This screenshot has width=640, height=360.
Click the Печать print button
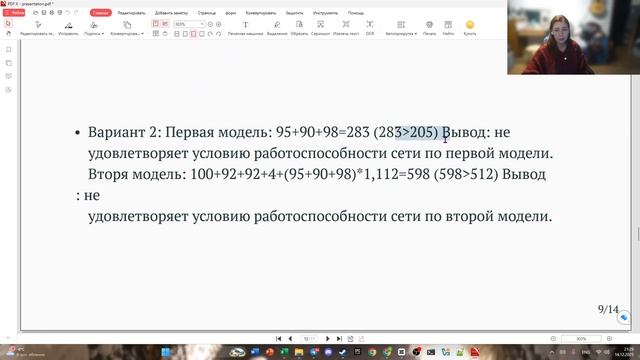coord(429,28)
